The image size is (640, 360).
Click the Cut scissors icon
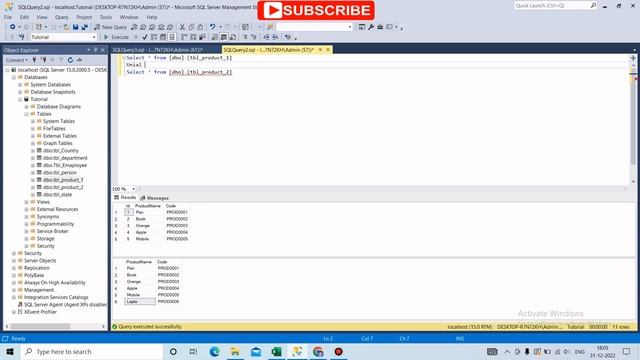pyautogui.click(x=182, y=27)
